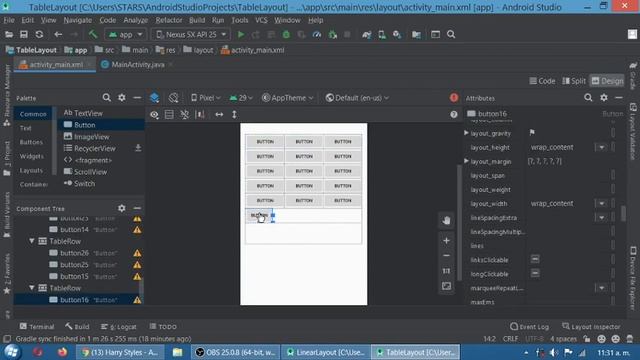Open the TODO tool window
The height and width of the screenshot is (360, 640).
163,327
